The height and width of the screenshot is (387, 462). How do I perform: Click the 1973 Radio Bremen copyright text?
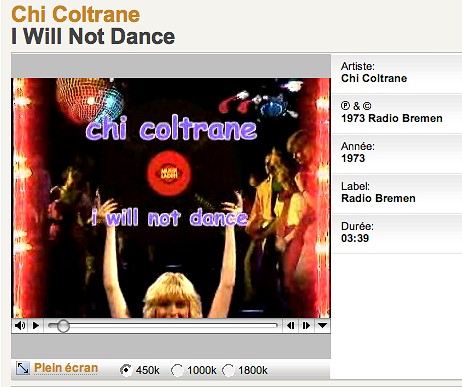tap(392, 118)
